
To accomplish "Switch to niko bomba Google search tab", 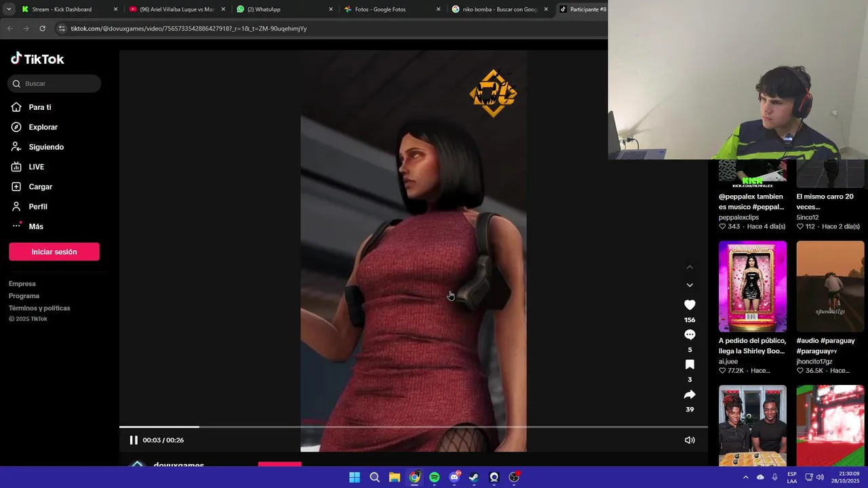I will (x=500, y=9).
